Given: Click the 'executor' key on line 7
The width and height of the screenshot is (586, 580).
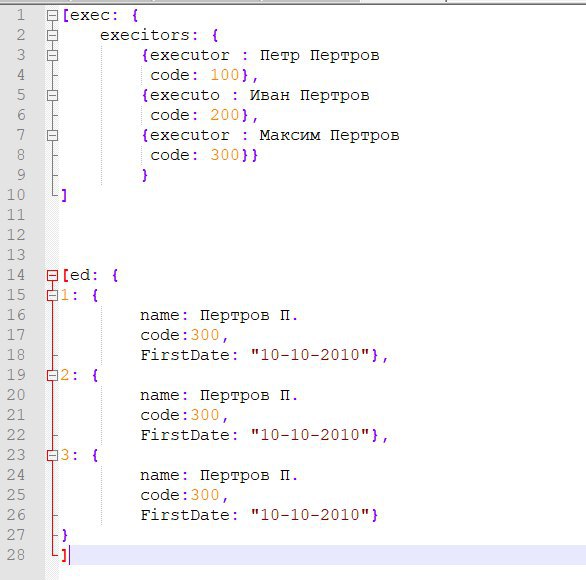Looking at the screenshot, I should pyautogui.click(x=189, y=135).
